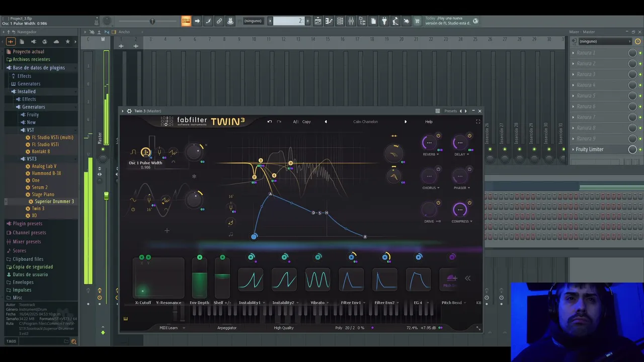Open the Filter Env1 slot dropdown

[364, 303]
